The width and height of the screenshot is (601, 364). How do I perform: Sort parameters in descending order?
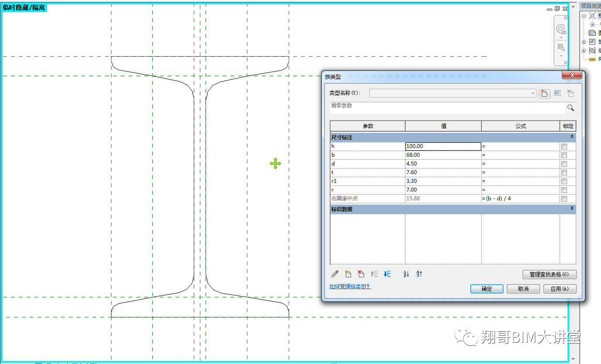point(419,274)
